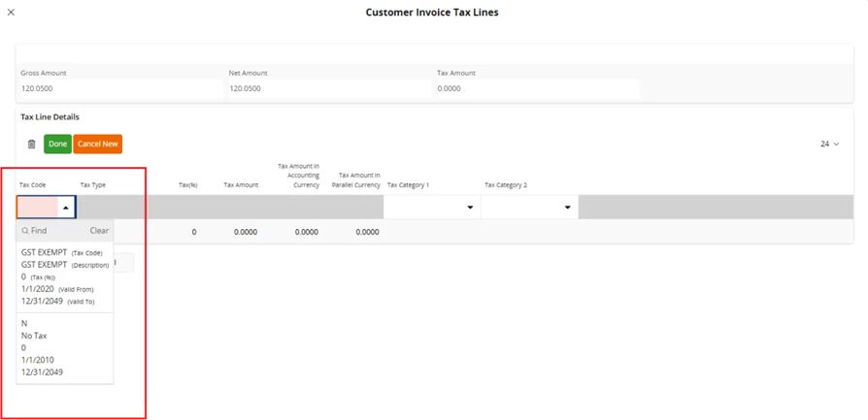Image resolution: width=868 pixels, height=420 pixels.
Task: Select the GST EXEMPT tax code option
Action: click(65, 276)
